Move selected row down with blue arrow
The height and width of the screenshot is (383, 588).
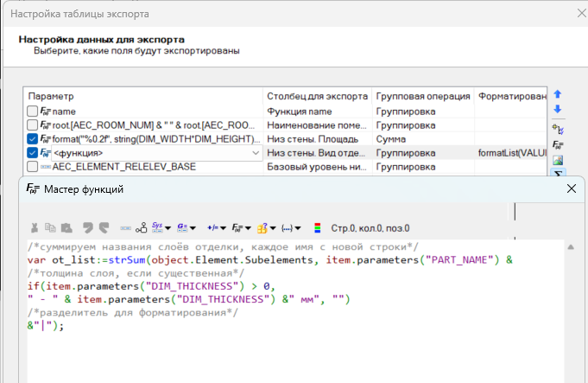click(x=557, y=109)
